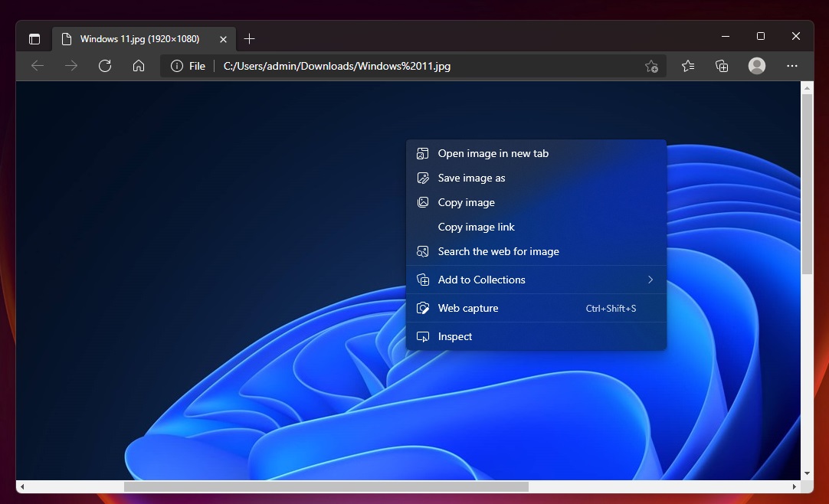Go to the browser home page
829x504 pixels.
138,66
